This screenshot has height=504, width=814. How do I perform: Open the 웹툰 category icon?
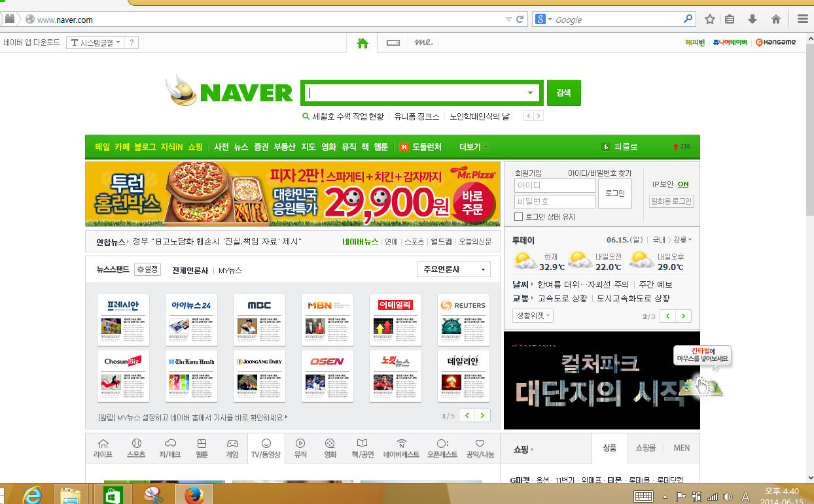pos(202,448)
